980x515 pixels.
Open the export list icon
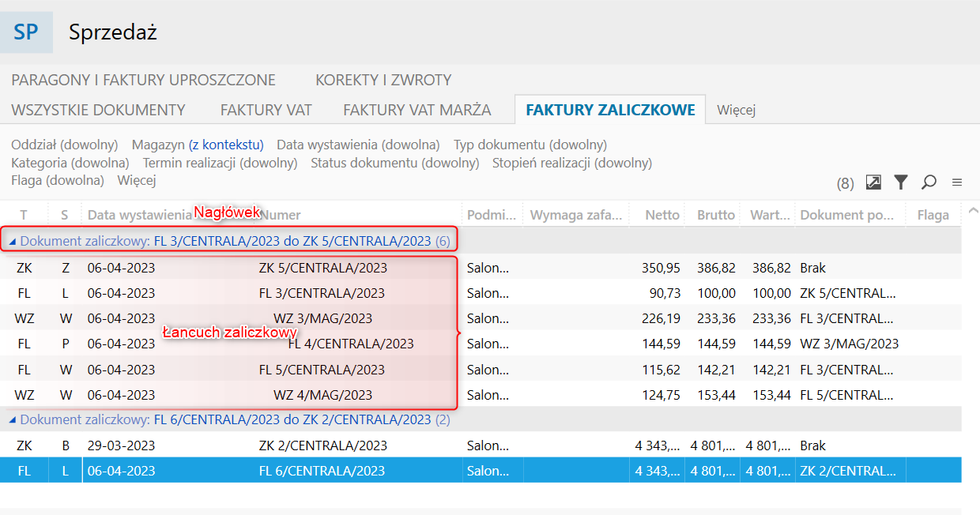873,182
